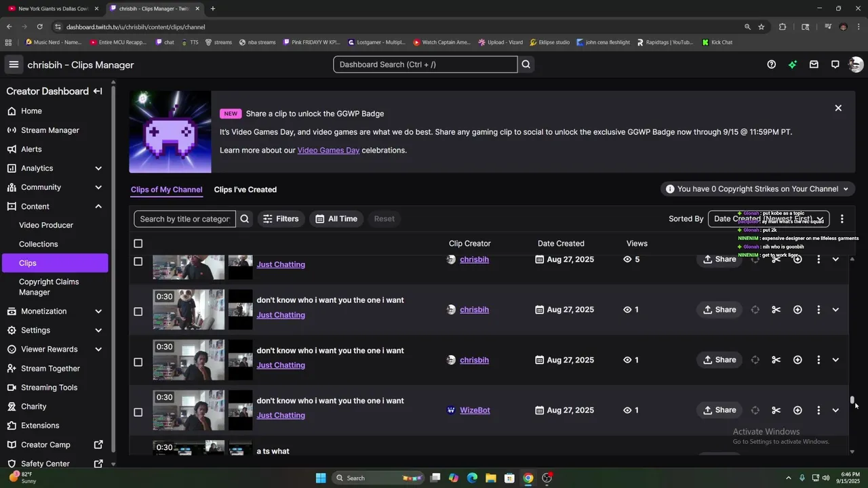Collapse the Creator Dashboard sidebar
868x488 pixels.
98,91
